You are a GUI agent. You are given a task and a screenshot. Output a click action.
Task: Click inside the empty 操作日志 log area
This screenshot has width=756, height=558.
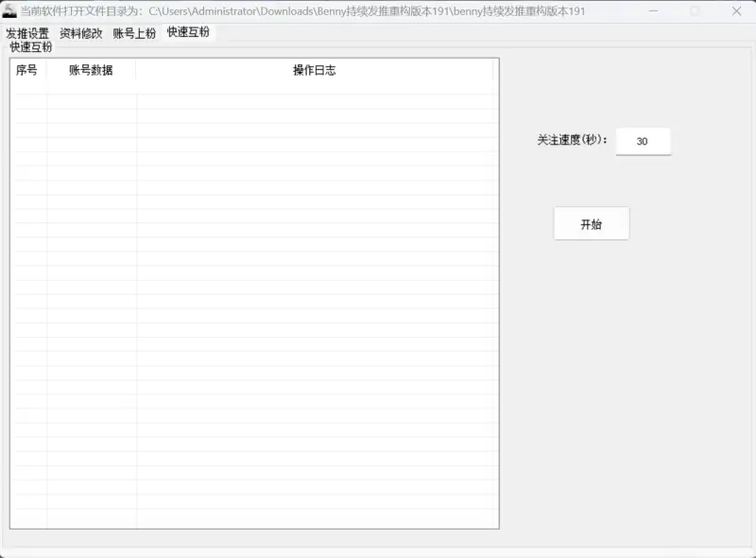click(318, 284)
